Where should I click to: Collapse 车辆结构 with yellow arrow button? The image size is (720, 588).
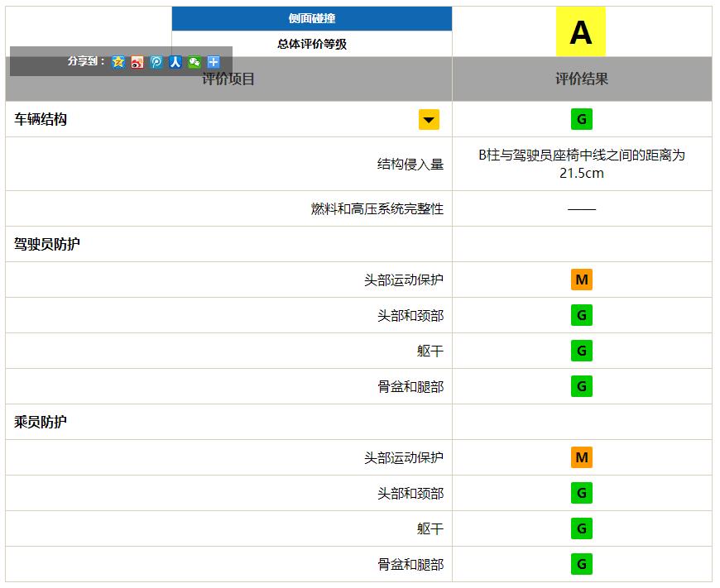429,120
